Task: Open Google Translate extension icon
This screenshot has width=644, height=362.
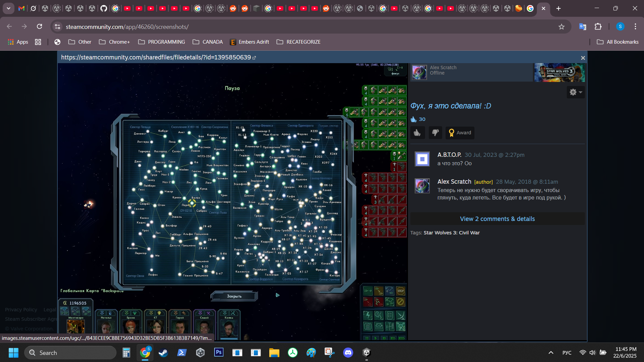Action: pos(583,27)
